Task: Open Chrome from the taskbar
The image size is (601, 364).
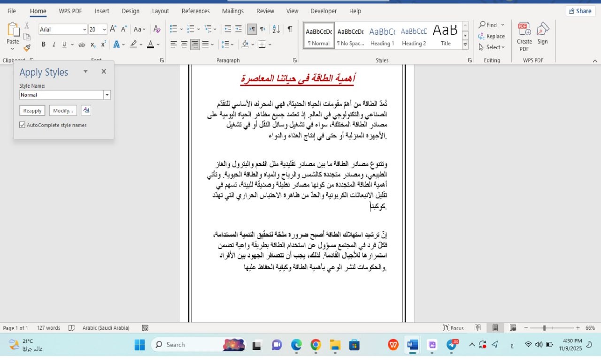Action: pos(316,345)
